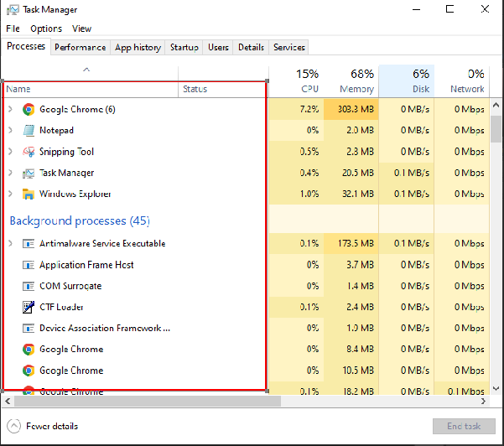Switch to the Users tab
Viewport: 504px width, 446px height.
click(218, 47)
